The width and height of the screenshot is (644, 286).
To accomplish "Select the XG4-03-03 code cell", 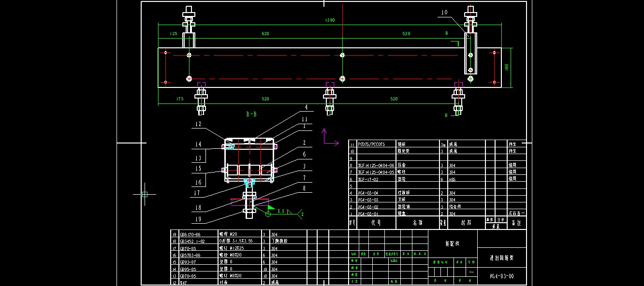I will pyautogui.click(x=368, y=200).
